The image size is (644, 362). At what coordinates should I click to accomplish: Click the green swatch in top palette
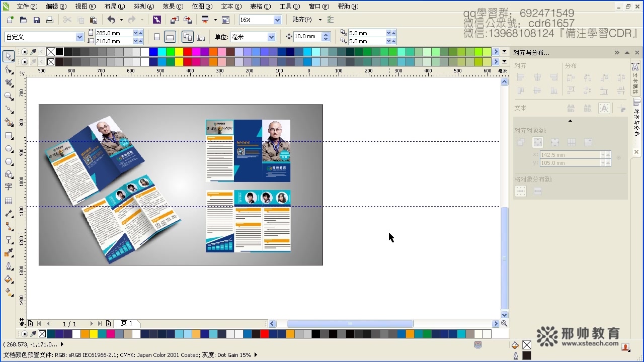coord(171,52)
